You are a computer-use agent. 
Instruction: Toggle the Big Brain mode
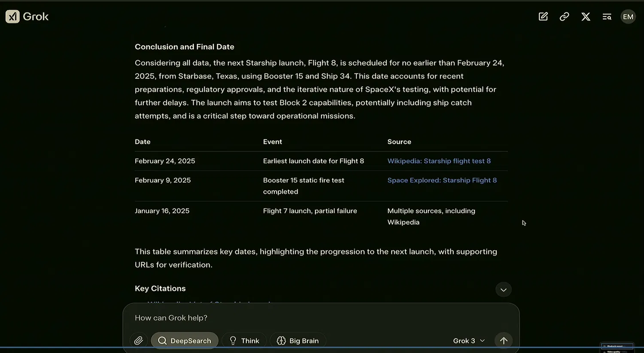point(298,341)
